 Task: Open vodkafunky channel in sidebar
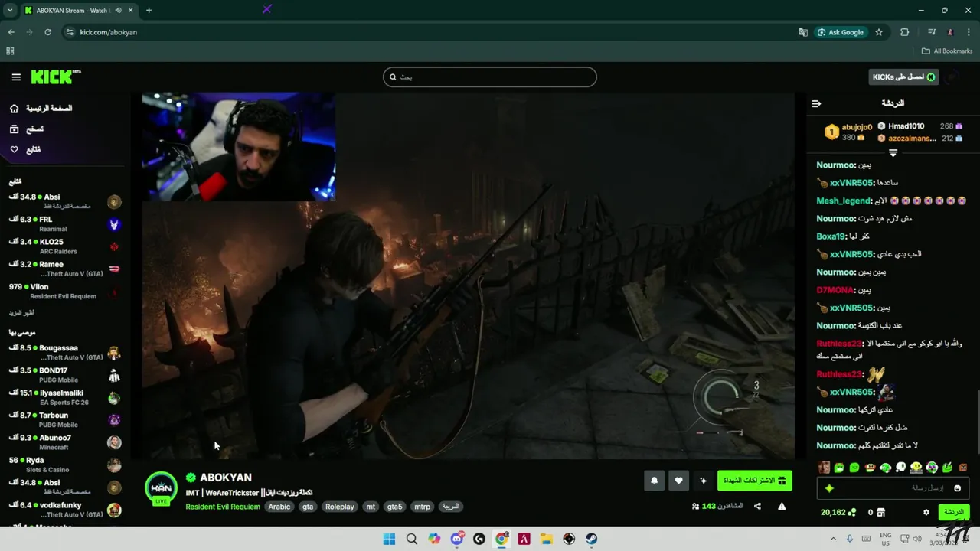tap(64, 510)
